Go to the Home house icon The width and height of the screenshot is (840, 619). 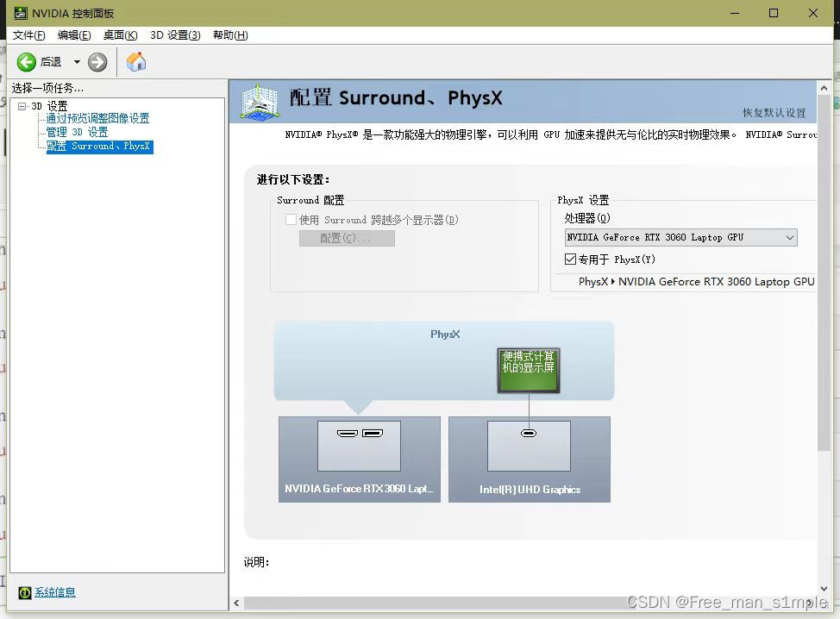[x=136, y=61]
